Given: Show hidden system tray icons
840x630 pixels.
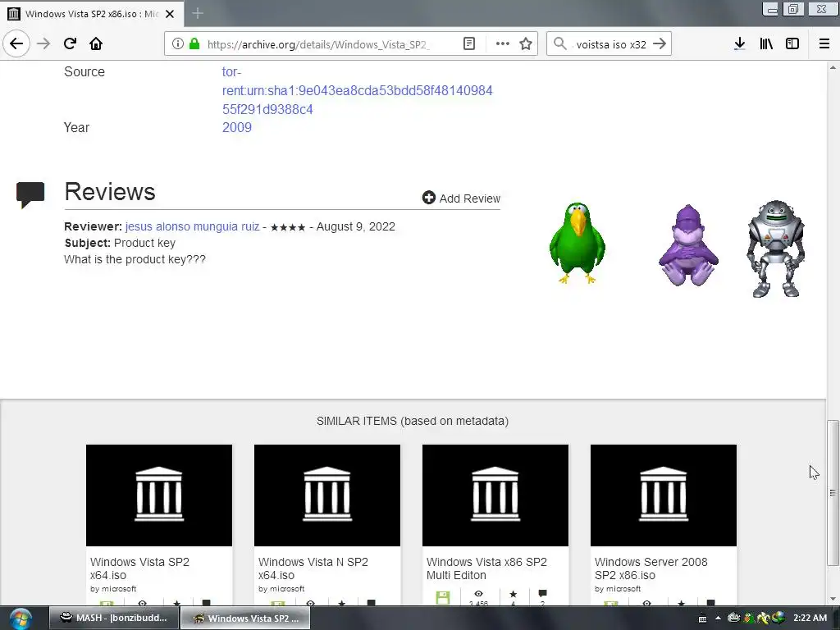Looking at the screenshot, I should pos(718,619).
